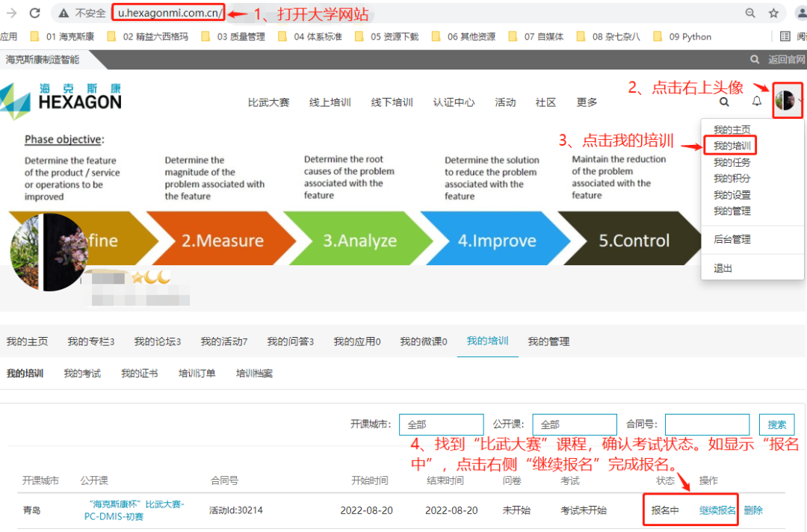Click the zoom magnifier icon in address bar

(x=750, y=13)
